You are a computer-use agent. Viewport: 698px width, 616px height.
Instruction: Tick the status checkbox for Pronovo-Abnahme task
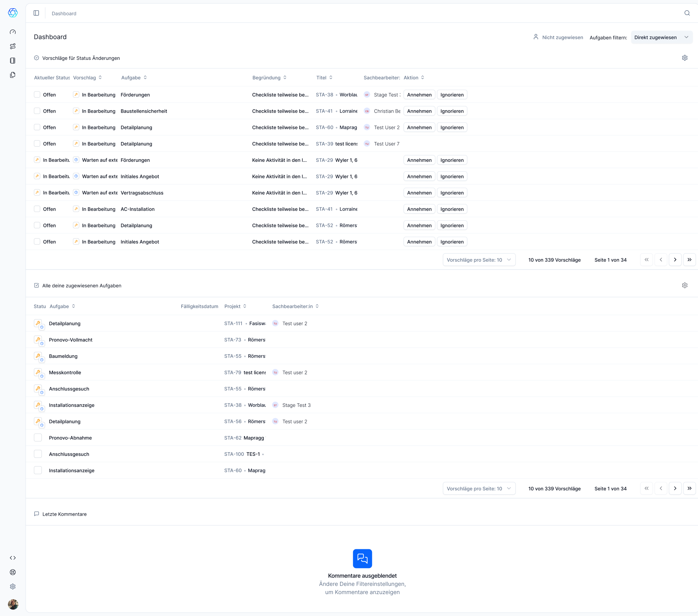click(x=38, y=438)
